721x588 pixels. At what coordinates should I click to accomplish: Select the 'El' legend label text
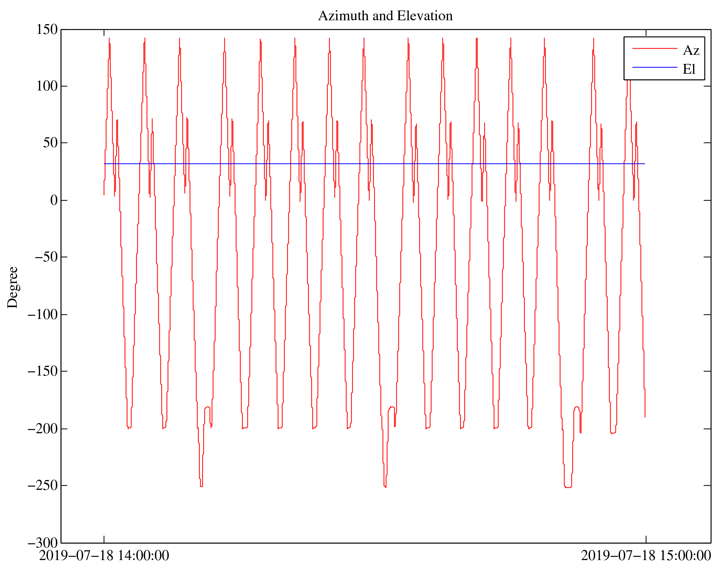pos(689,69)
